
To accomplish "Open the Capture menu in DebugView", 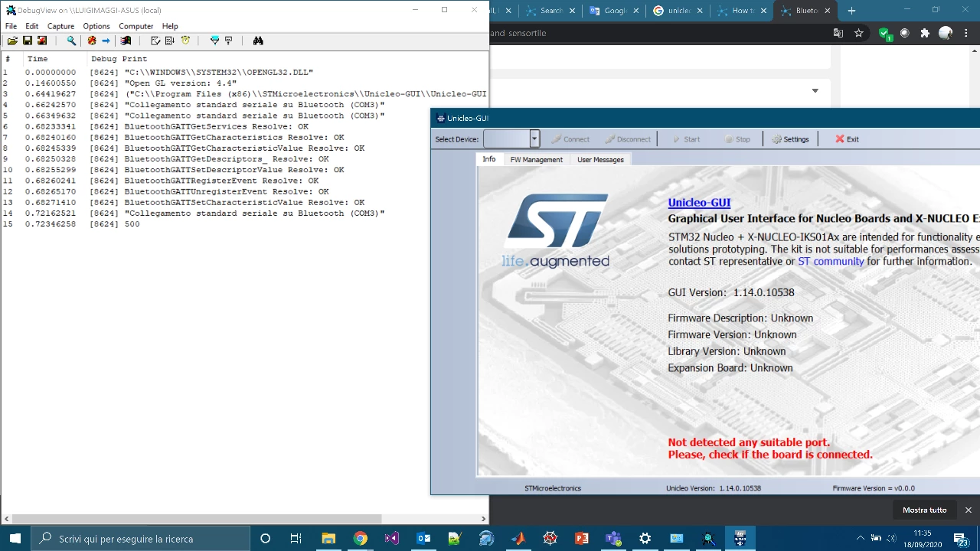I will tap(61, 26).
